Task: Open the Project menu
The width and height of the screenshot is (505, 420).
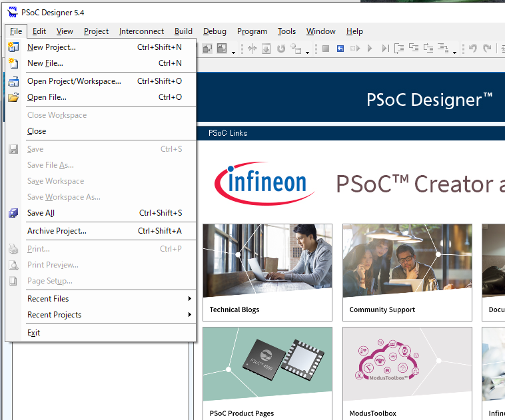Action: pos(96,31)
